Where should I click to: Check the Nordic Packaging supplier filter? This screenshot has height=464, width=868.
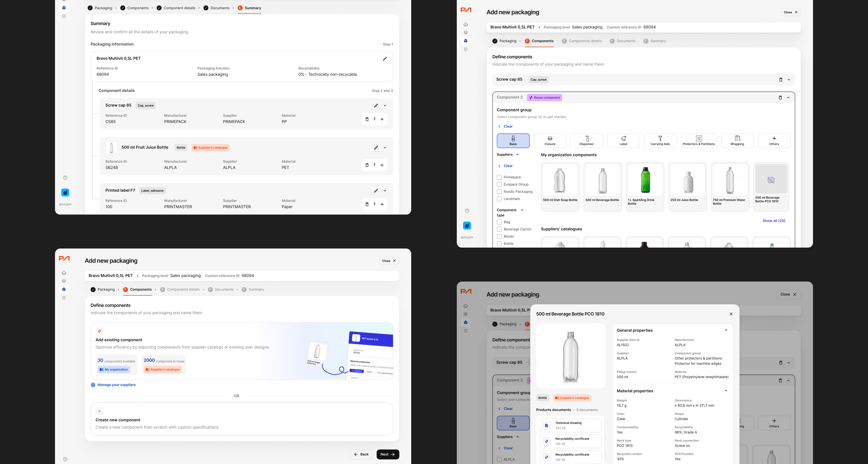click(499, 192)
